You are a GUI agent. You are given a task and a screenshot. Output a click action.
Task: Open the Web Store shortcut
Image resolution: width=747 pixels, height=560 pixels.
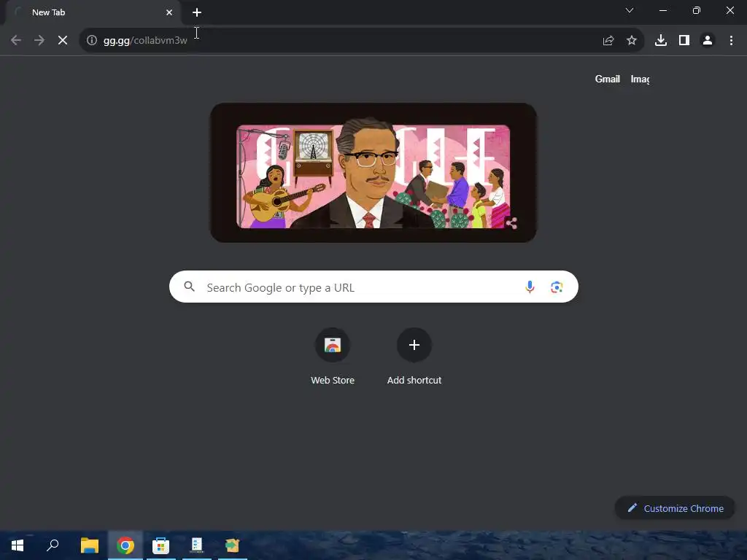(x=333, y=357)
